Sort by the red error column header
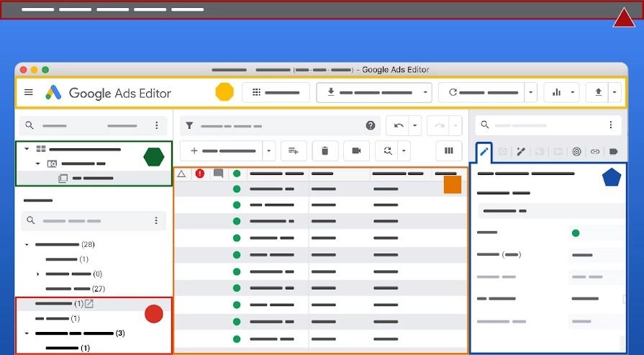Screen dimensions: 644x355 click(200, 174)
